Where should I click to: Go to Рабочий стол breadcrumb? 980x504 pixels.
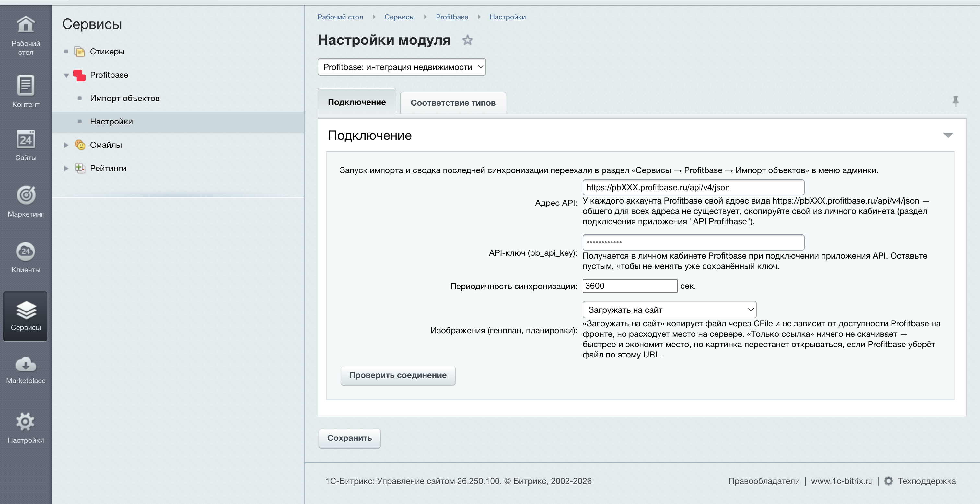[x=340, y=17]
